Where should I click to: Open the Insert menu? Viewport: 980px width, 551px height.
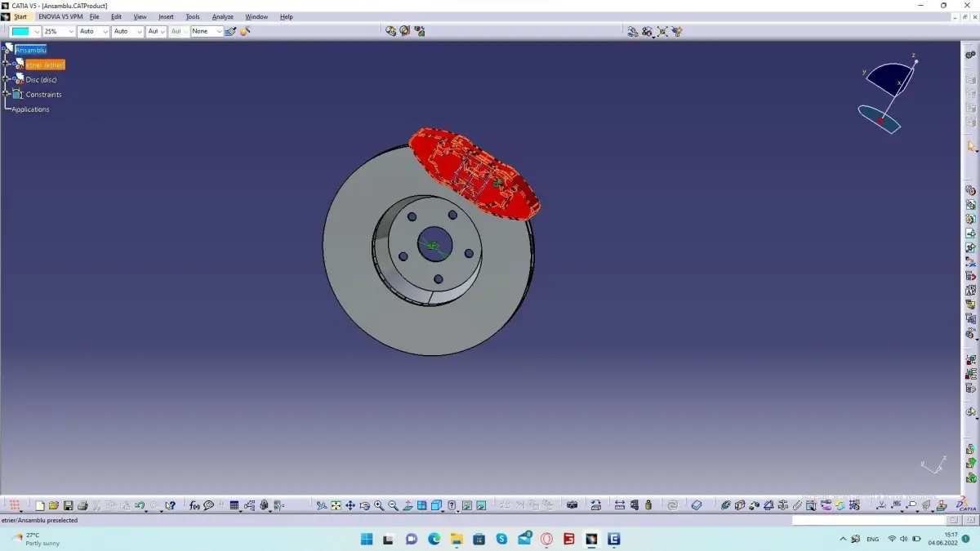click(166, 16)
